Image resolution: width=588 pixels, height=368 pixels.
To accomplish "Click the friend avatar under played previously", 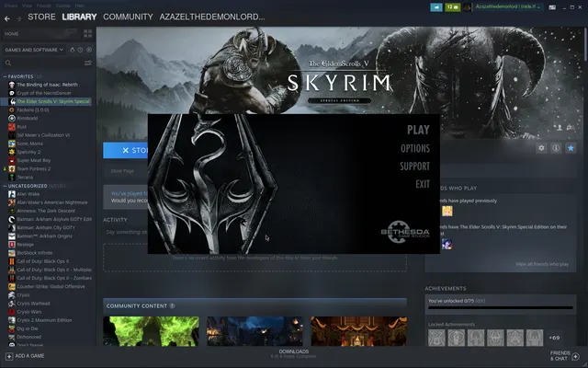I will click(447, 211).
